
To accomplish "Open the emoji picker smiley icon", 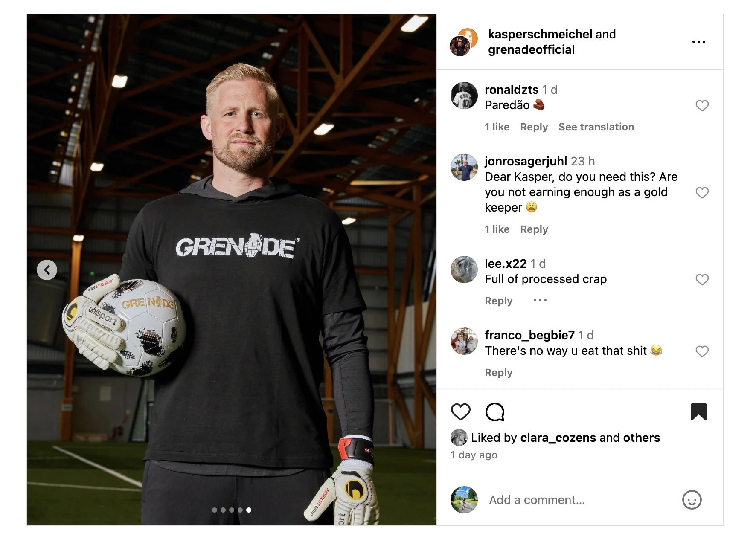I will [692, 500].
